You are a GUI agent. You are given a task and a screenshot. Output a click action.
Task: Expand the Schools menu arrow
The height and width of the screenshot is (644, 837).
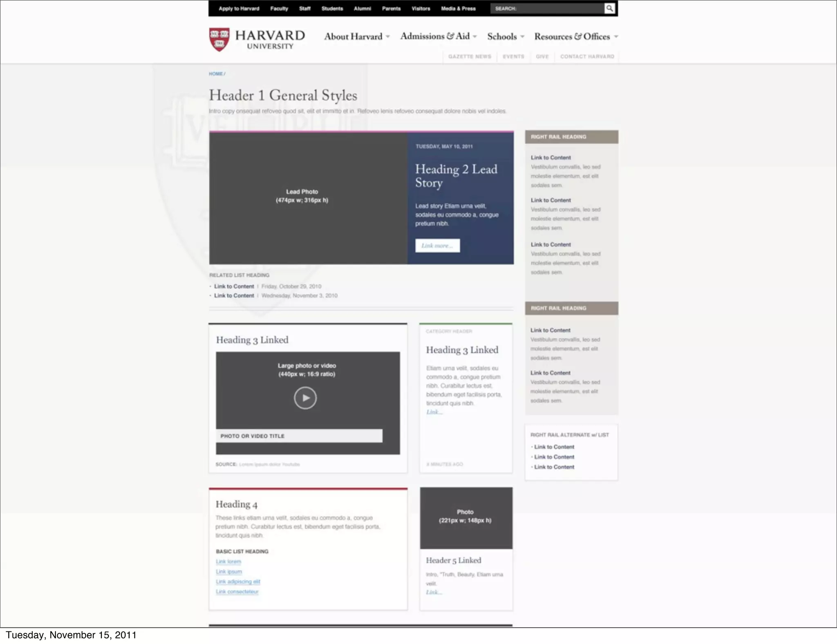522,37
